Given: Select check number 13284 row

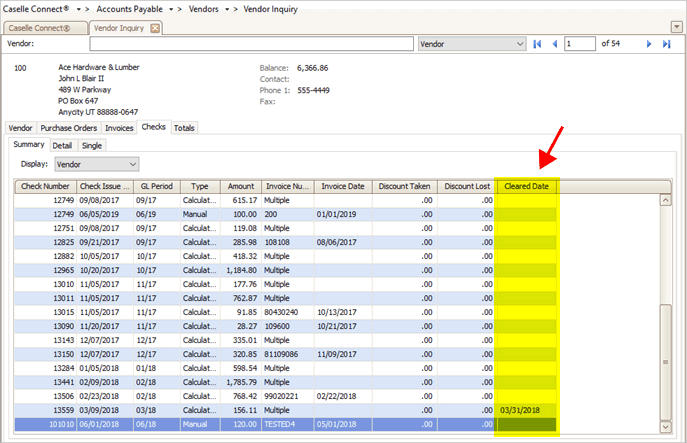Looking at the screenshot, I should [x=285, y=369].
